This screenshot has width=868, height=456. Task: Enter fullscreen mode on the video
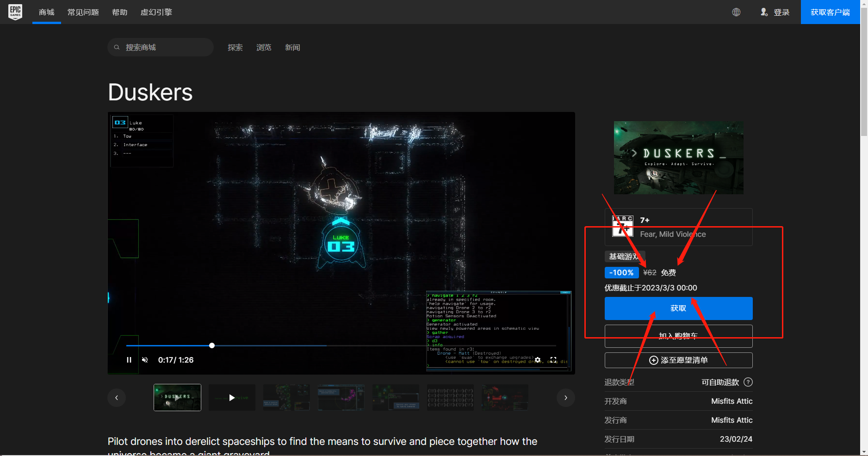click(554, 360)
